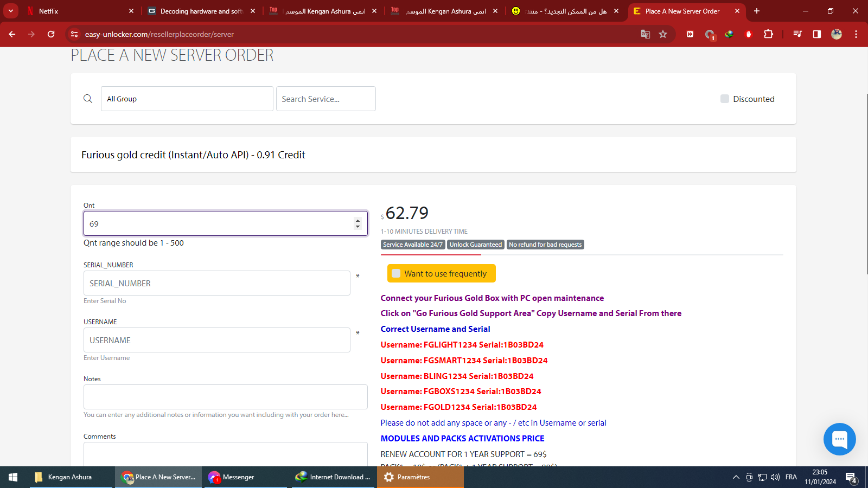Open the Windows Start menu
The width and height of the screenshot is (868, 488).
(13, 477)
